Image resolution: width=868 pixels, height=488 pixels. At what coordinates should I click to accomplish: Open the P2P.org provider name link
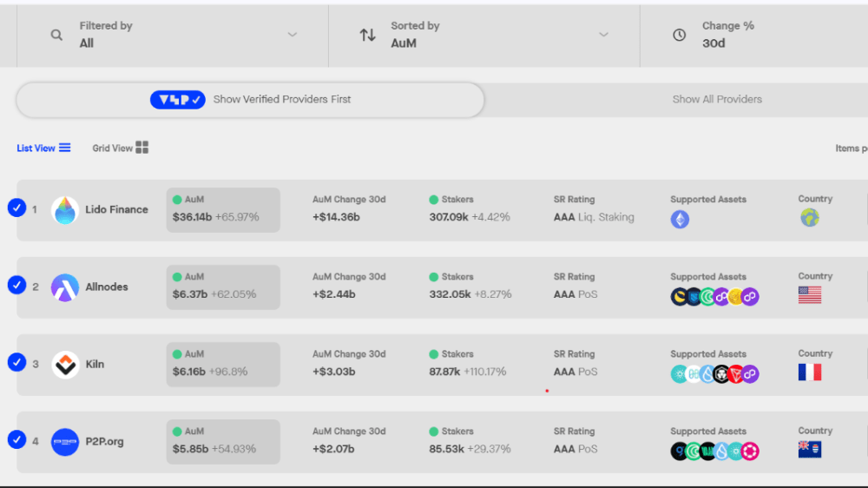[104, 442]
